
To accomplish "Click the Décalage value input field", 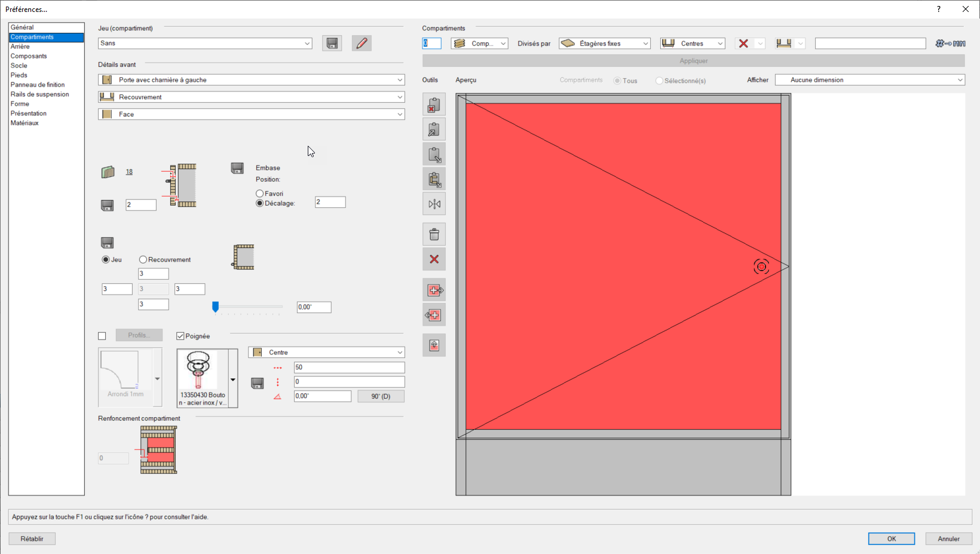I will point(330,203).
